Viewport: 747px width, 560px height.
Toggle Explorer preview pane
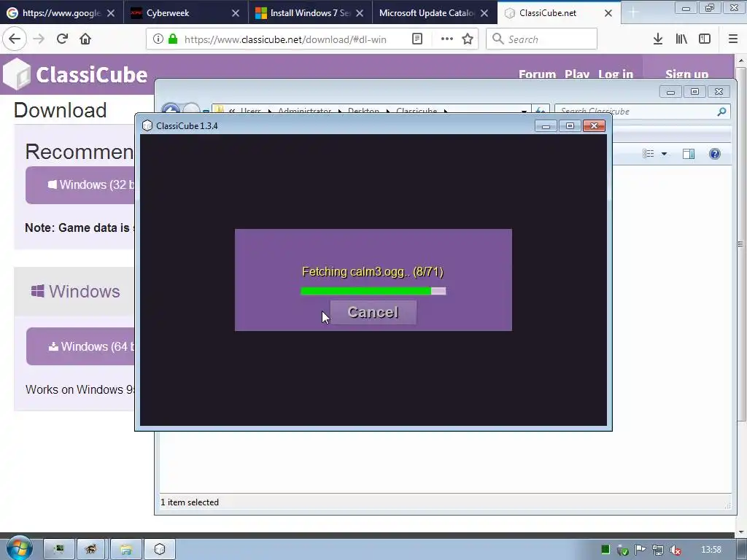click(x=689, y=154)
